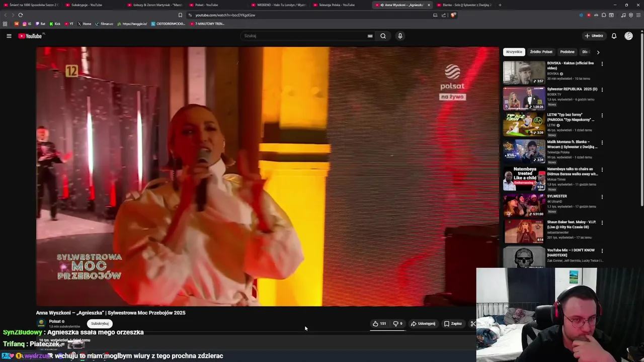Open the tanggle.io bookmark

132,24
